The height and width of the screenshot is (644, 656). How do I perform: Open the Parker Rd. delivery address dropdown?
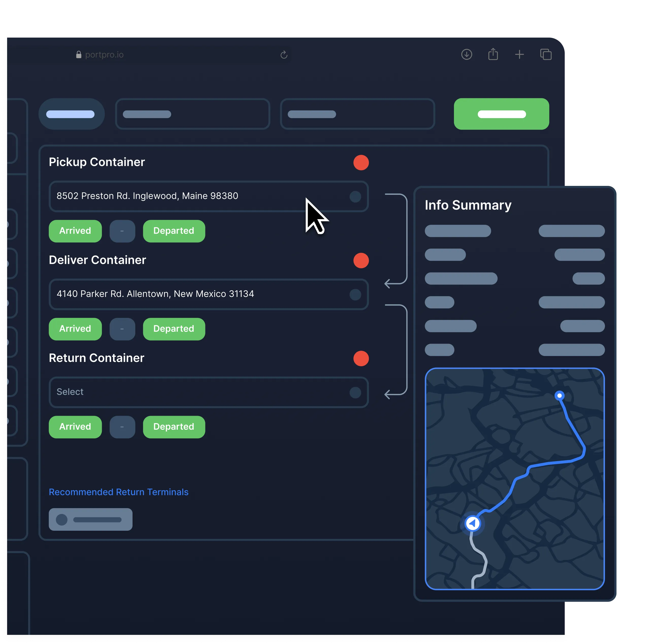pyautogui.click(x=355, y=295)
